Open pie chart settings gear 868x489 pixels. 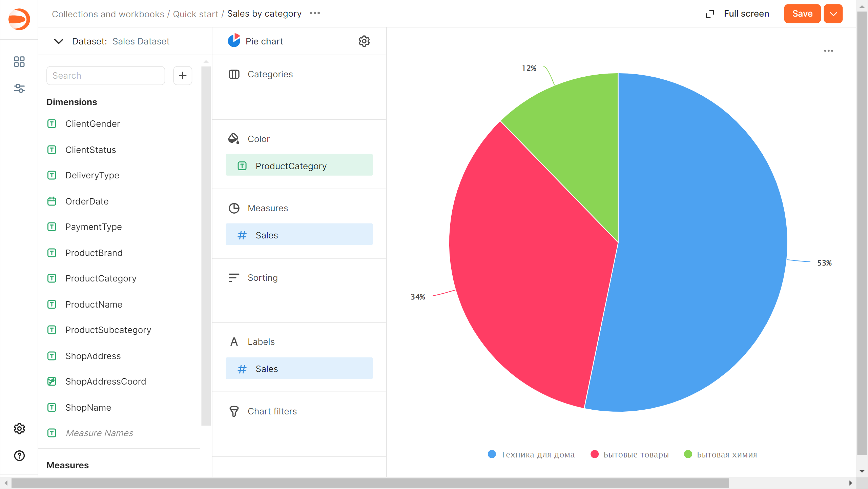click(364, 41)
